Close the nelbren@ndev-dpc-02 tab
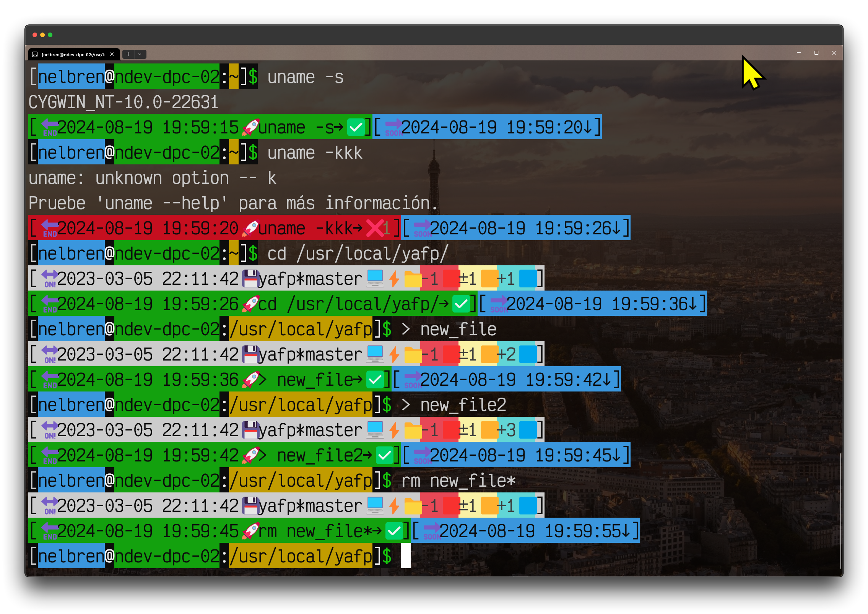The width and height of the screenshot is (868, 614). (112, 54)
